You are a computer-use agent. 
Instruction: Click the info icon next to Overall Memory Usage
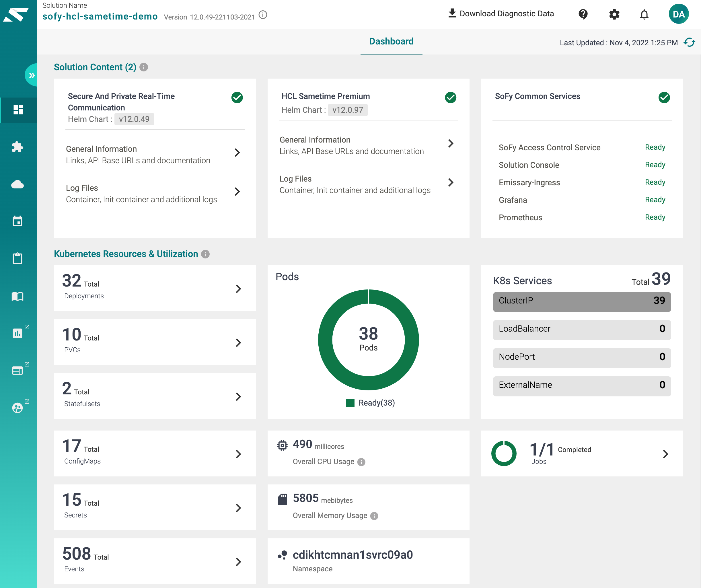374,516
